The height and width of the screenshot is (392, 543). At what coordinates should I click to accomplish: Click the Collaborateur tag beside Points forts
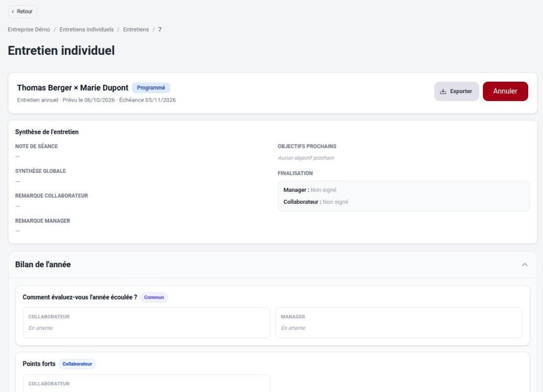click(x=77, y=364)
